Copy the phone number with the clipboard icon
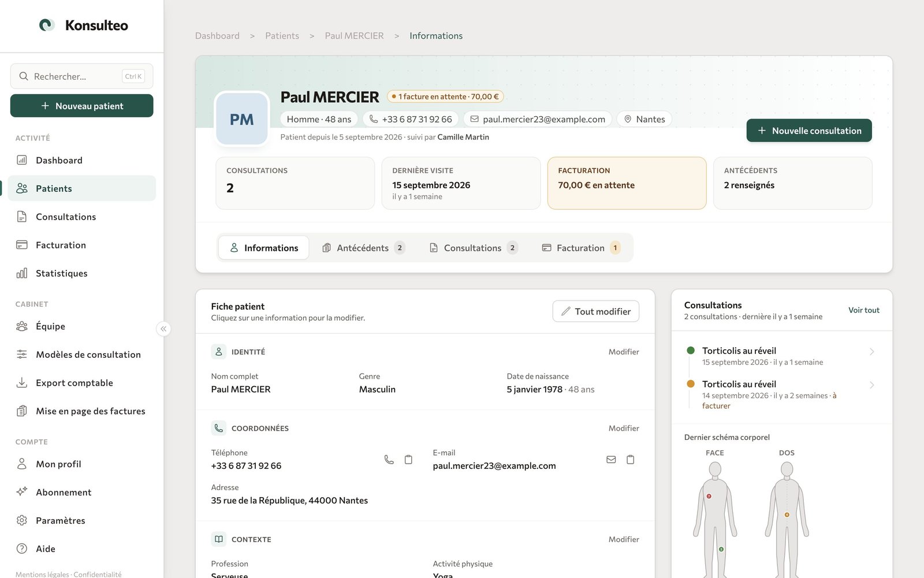 click(x=408, y=460)
